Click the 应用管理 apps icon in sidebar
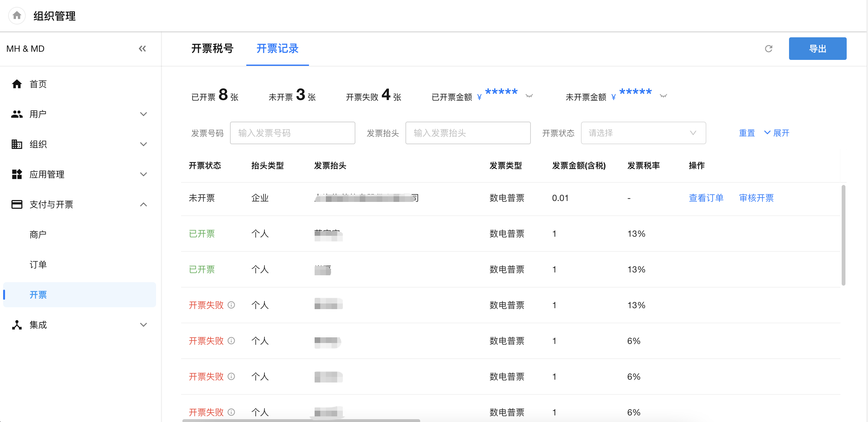Image resolution: width=868 pixels, height=422 pixels. [x=17, y=174]
